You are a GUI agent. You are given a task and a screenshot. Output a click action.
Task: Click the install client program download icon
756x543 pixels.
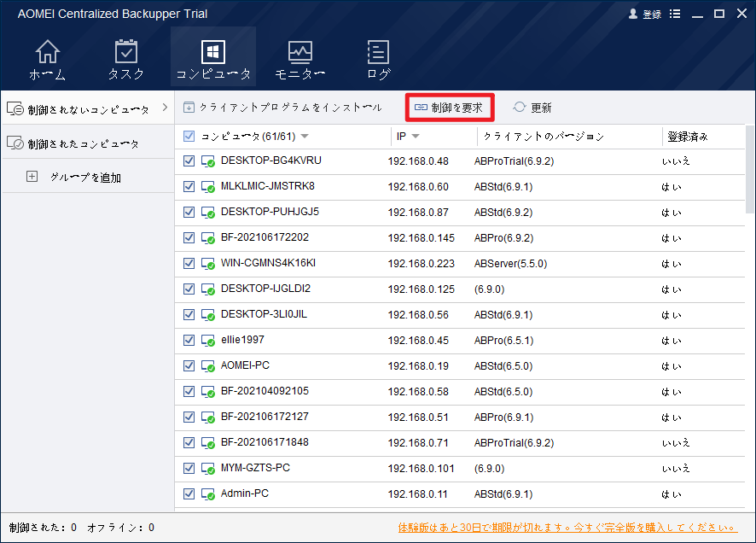[x=189, y=107]
